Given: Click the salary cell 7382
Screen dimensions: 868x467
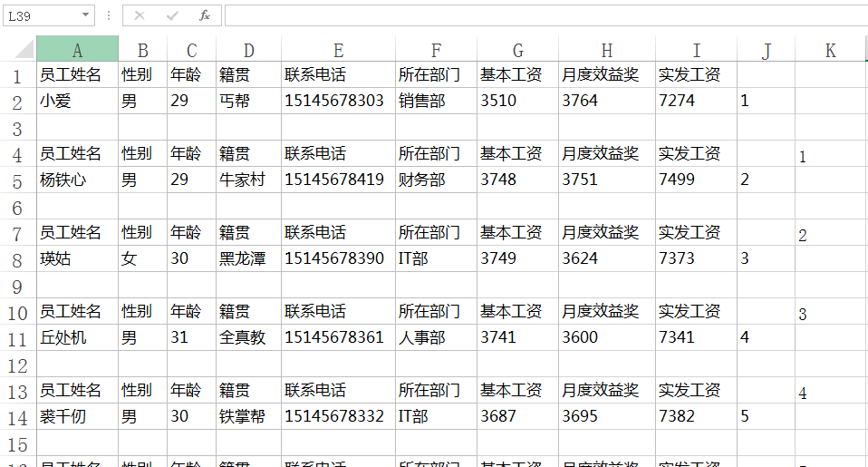Looking at the screenshot, I should click(x=697, y=416).
